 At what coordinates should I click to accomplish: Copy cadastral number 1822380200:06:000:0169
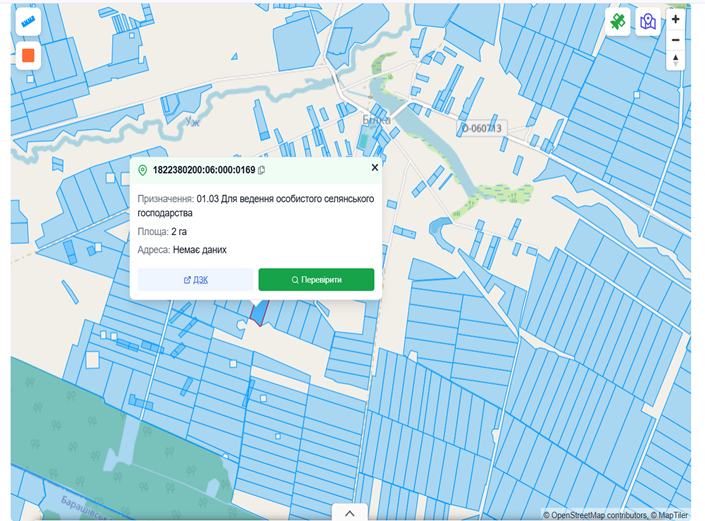pyautogui.click(x=262, y=170)
